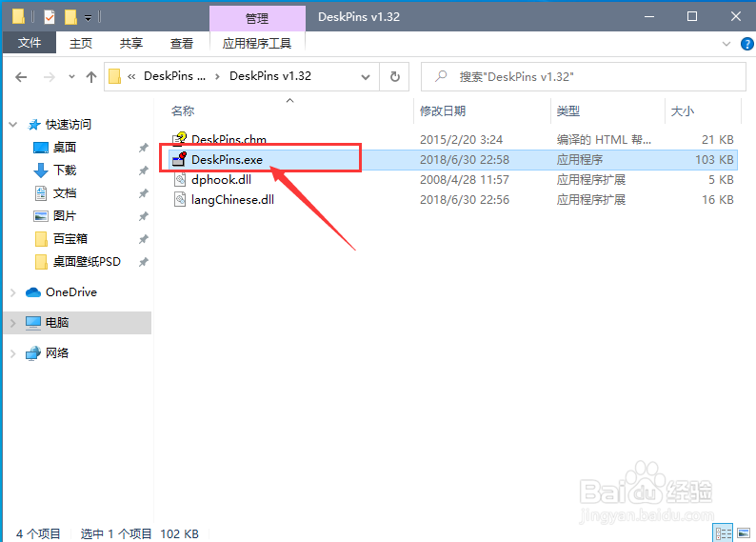Click the 2018/6/30 22:58 date cell

coord(465,160)
